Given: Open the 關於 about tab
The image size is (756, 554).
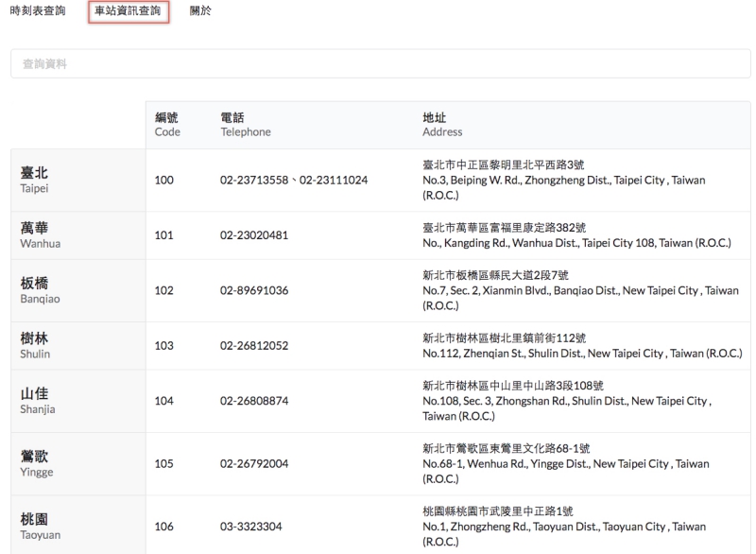Looking at the screenshot, I should [199, 10].
